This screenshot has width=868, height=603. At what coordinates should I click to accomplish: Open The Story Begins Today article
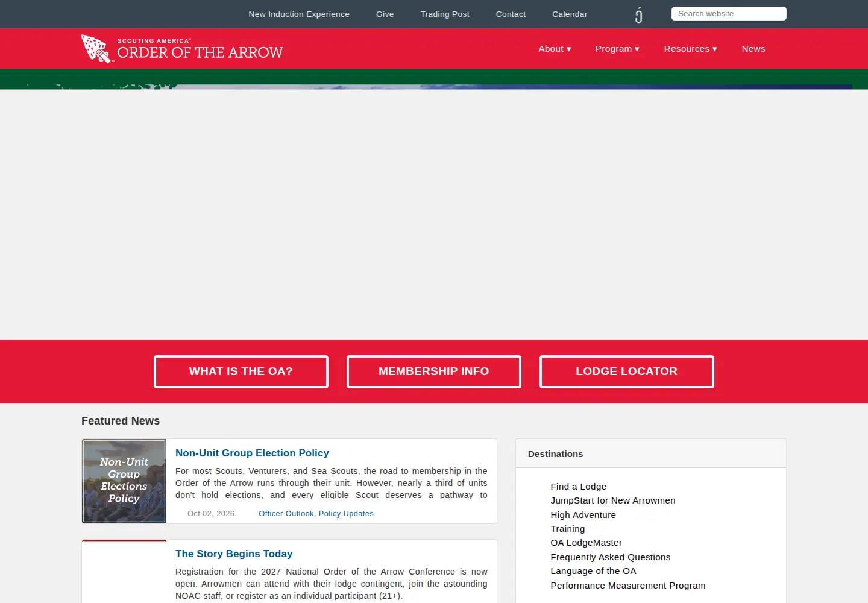pyautogui.click(x=234, y=554)
